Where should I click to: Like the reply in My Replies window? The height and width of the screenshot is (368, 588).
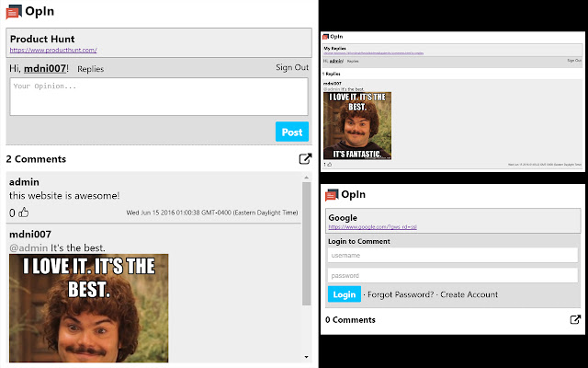330,165
